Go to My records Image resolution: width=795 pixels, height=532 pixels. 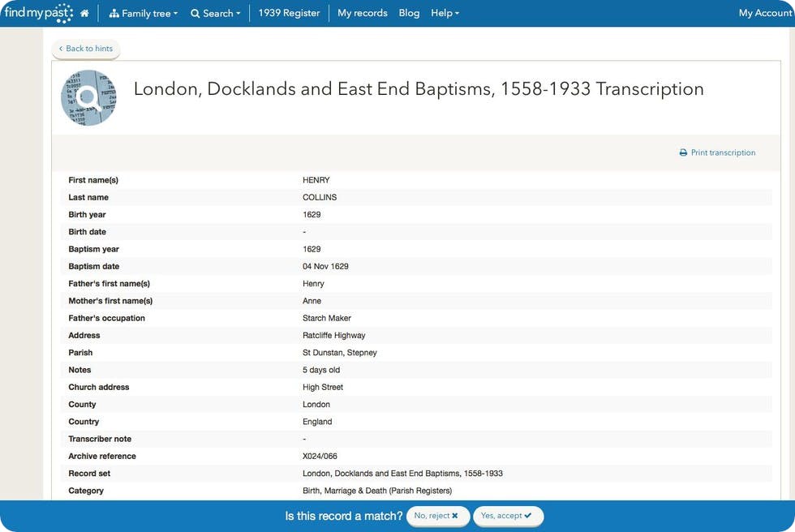coord(363,13)
